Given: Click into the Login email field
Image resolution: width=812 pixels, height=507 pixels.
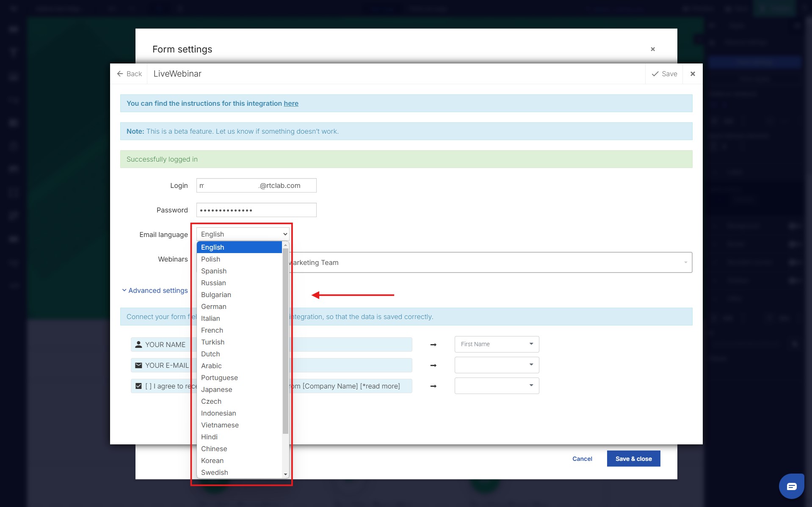Looking at the screenshot, I should (x=256, y=185).
